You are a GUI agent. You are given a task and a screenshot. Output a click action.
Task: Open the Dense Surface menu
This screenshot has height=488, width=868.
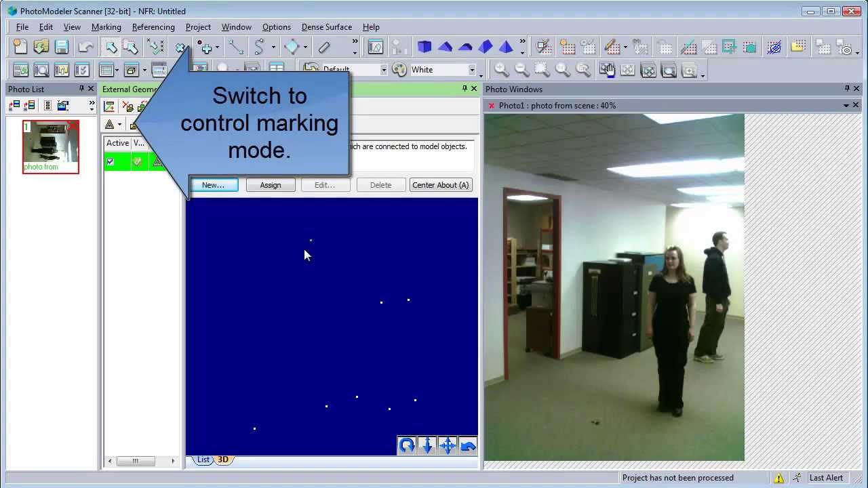(x=327, y=27)
